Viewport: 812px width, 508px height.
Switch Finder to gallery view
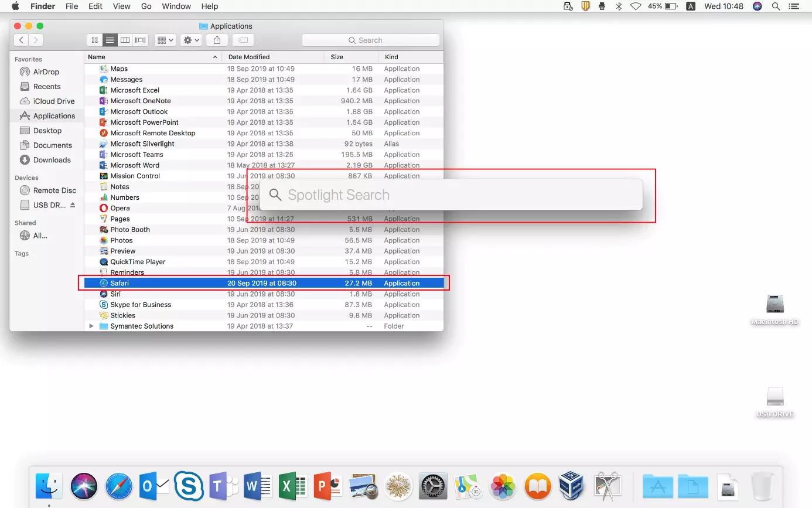(141, 40)
